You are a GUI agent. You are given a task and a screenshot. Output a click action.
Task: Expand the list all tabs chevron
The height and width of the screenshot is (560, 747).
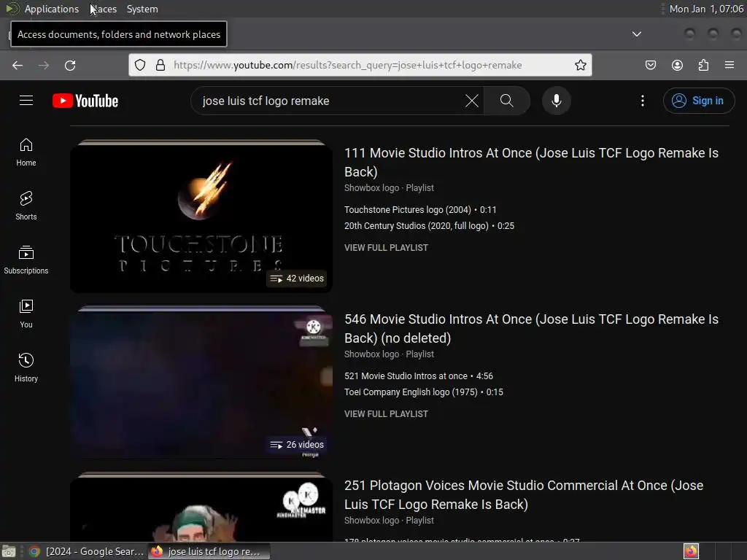[x=636, y=34]
